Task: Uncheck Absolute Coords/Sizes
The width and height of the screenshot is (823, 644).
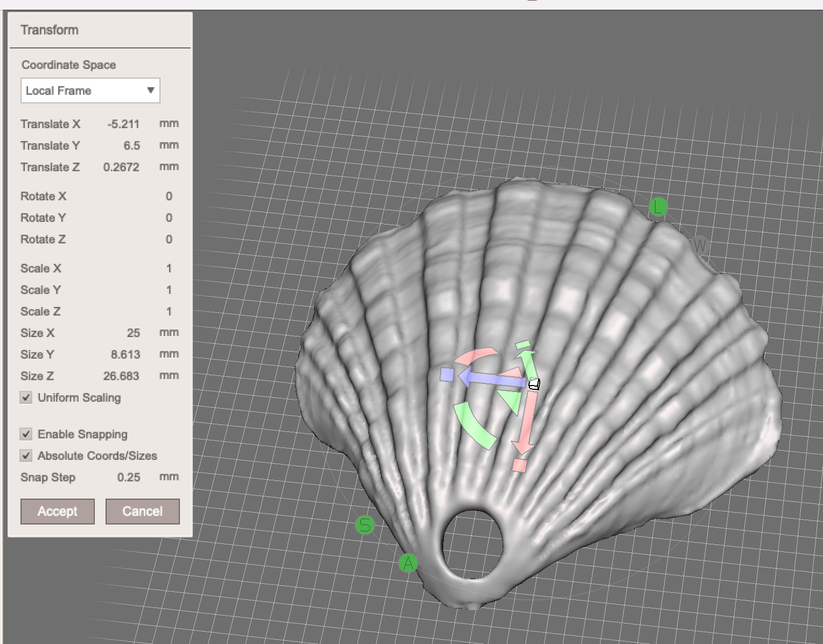Action: click(x=26, y=456)
